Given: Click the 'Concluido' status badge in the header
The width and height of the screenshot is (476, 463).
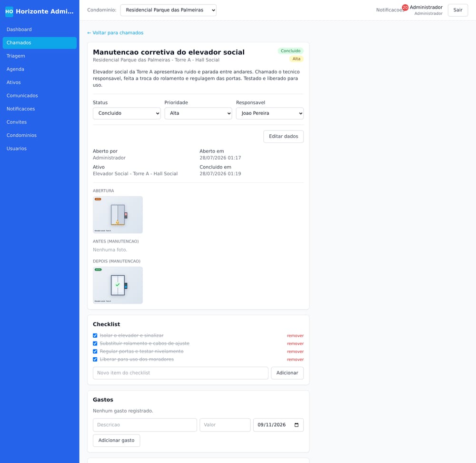Looking at the screenshot, I should click(x=290, y=51).
